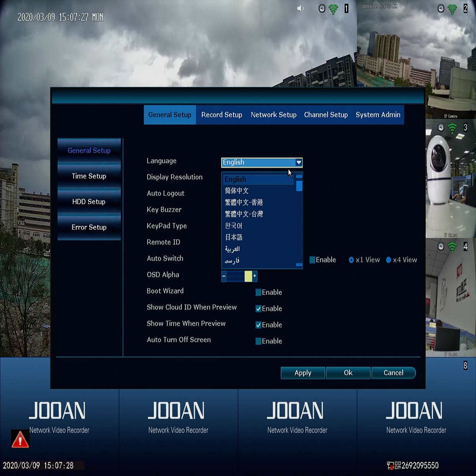
Task: Enable the Boot Wizard option
Action: point(258,292)
